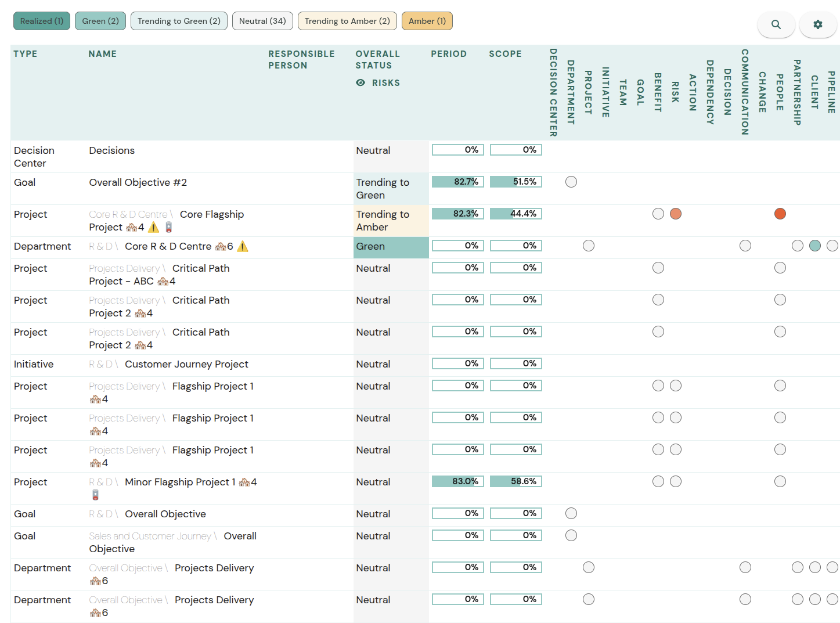Click the 83.0% Period progress bar

pyautogui.click(x=458, y=481)
